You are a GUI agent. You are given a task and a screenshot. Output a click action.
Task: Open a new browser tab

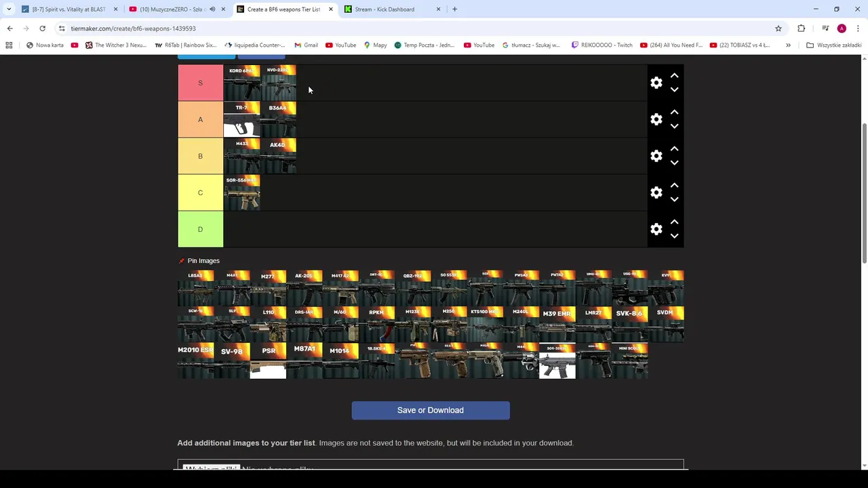click(x=454, y=9)
